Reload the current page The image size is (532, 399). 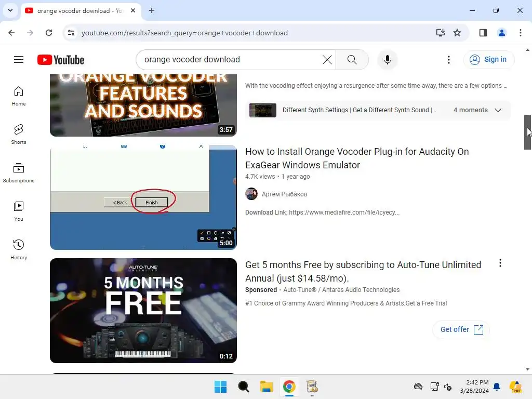[49, 33]
